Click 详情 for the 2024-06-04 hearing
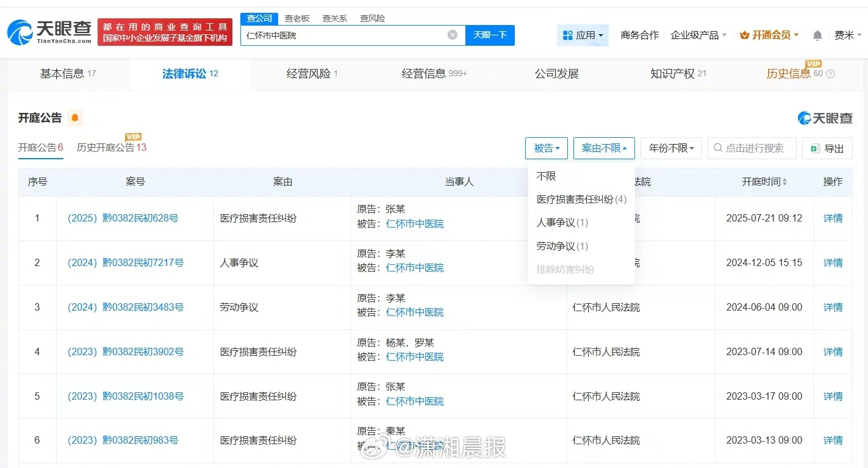This screenshot has width=868, height=468. click(833, 308)
